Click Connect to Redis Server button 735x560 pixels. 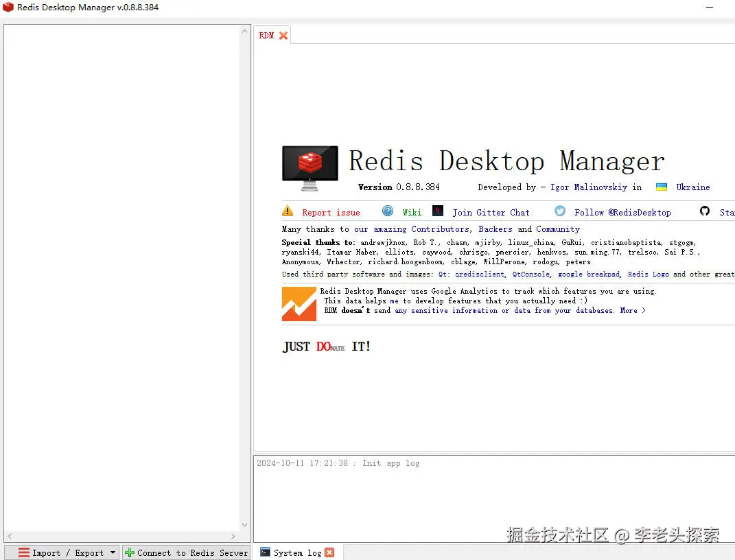[x=187, y=552]
